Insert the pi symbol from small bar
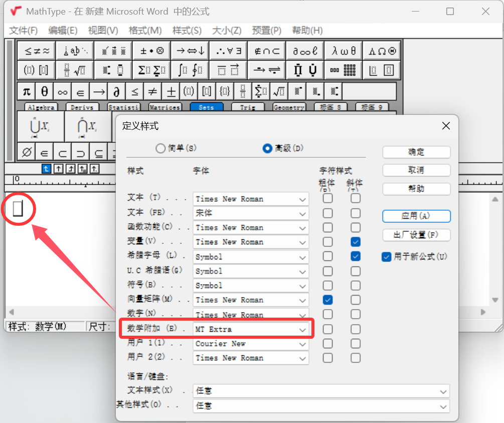 27,92
